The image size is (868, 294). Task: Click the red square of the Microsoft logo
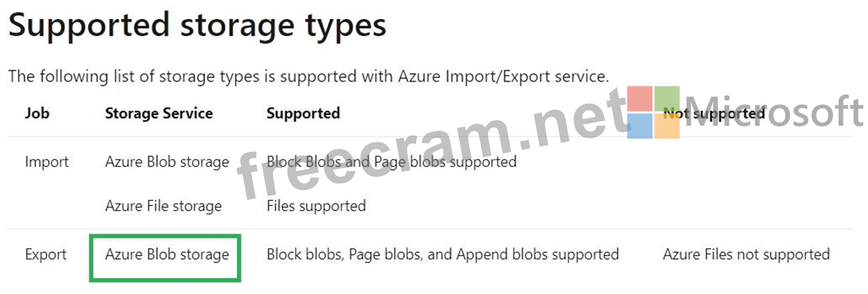[640, 99]
